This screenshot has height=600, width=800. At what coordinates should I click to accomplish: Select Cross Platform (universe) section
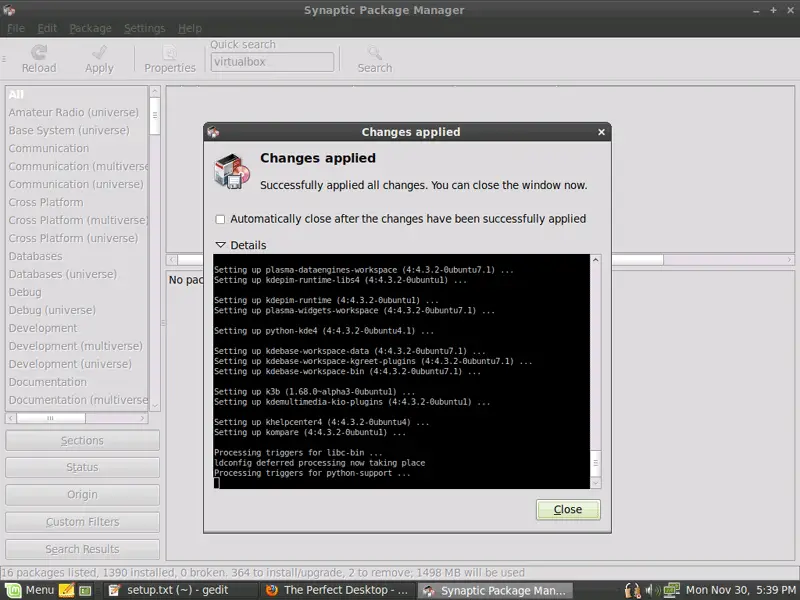pos(77,238)
